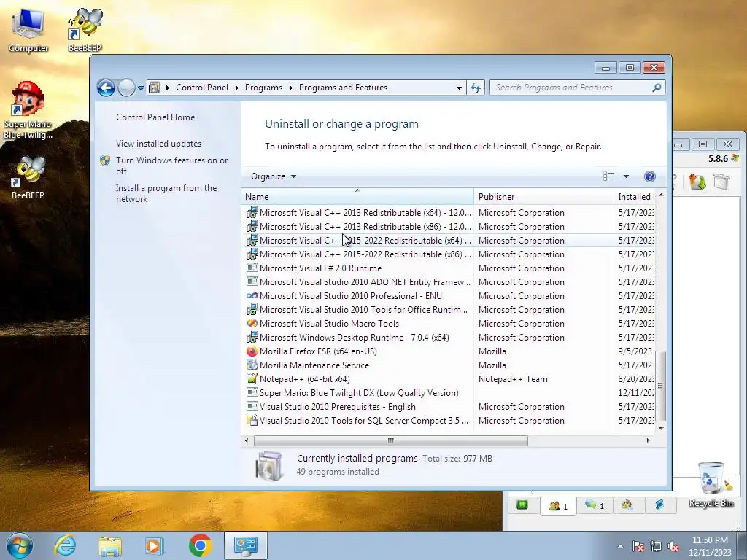Click the Forward navigation arrow
The image size is (747, 560).
tap(126, 87)
